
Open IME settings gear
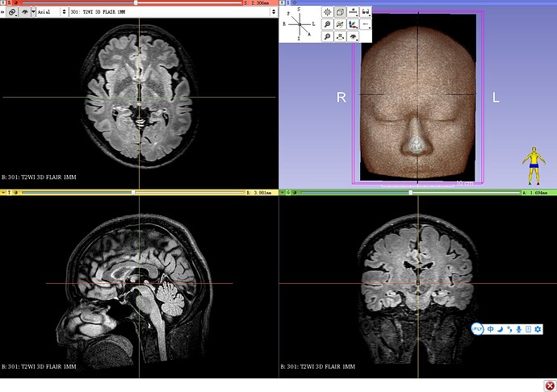pos(538,329)
